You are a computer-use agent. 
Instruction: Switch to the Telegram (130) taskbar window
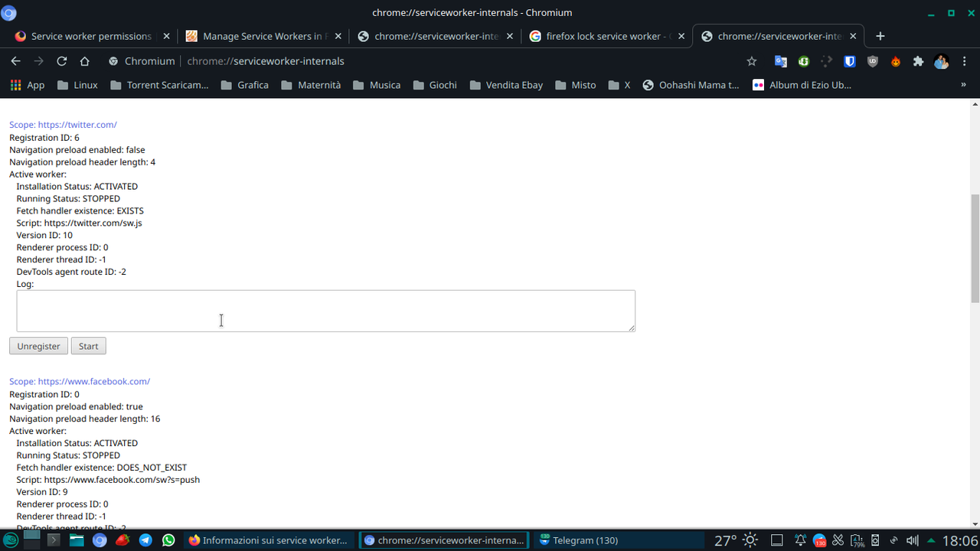pyautogui.click(x=619, y=540)
